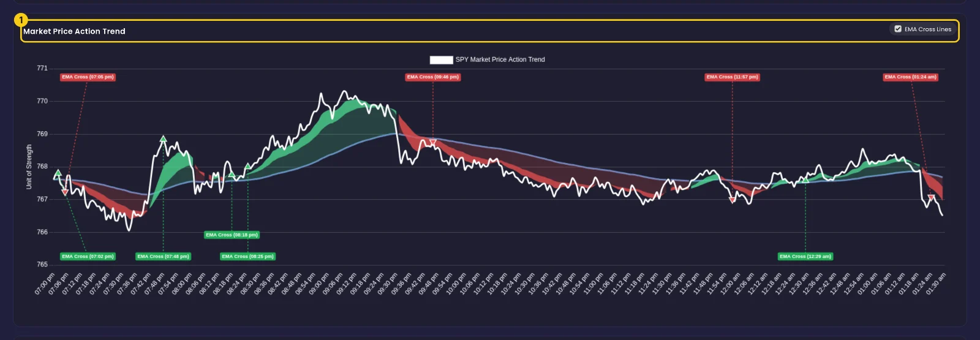Click the Unit of Strength axis title

click(29, 167)
